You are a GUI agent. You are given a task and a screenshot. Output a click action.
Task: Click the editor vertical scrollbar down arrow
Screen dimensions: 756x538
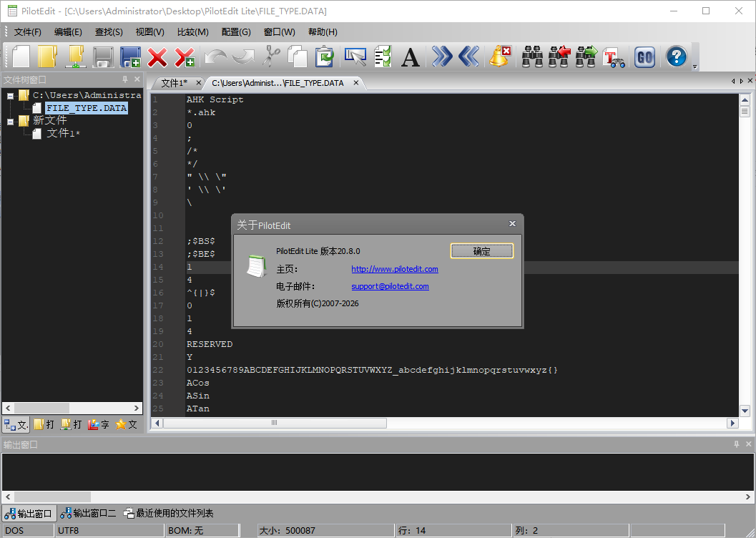[745, 411]
